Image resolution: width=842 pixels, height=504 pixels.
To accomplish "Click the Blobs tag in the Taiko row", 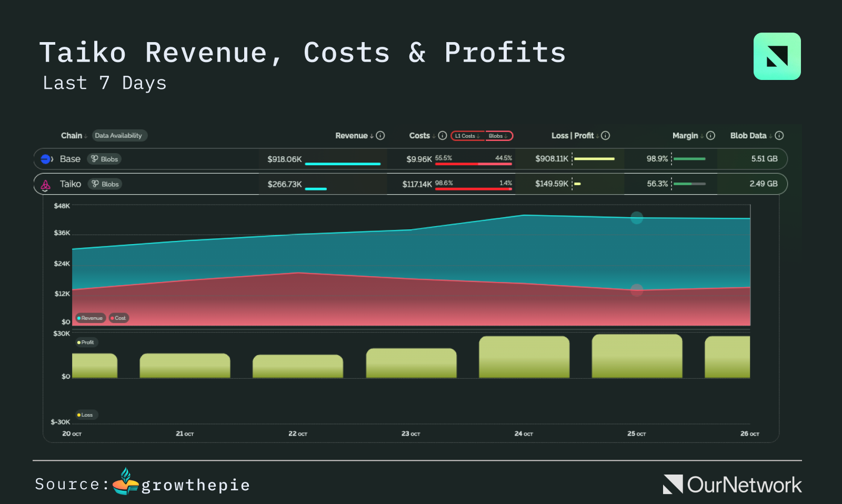I will tap(105, 184).
